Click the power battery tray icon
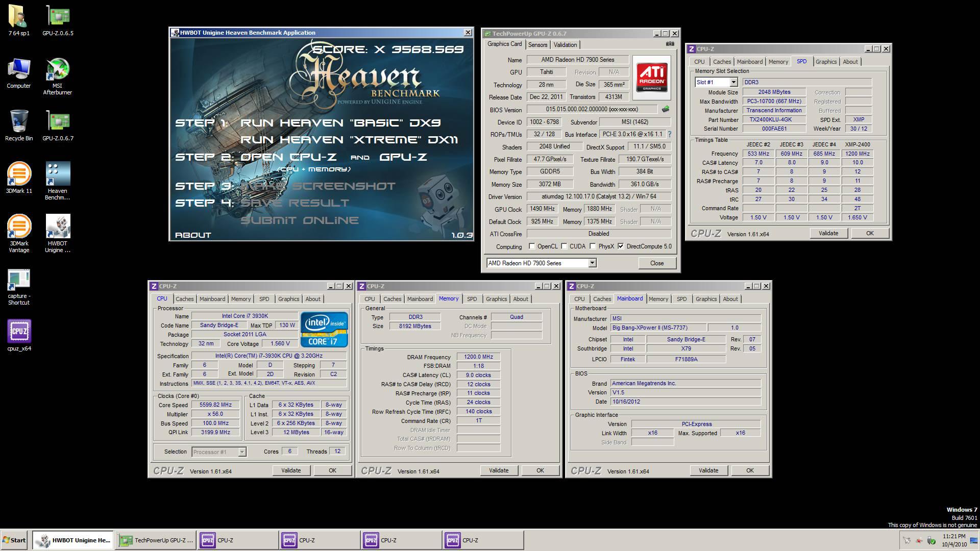 point(931,540)
